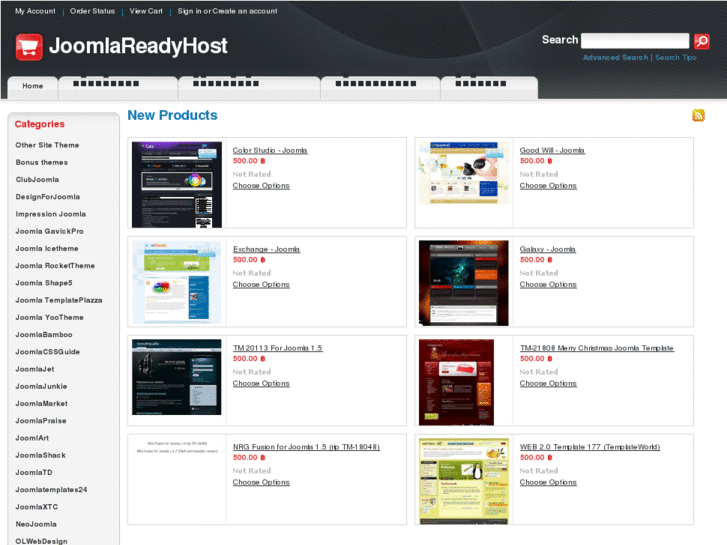Open Exchange - Joomla product title
Screen dimensions: 727x545
(266, 249)
